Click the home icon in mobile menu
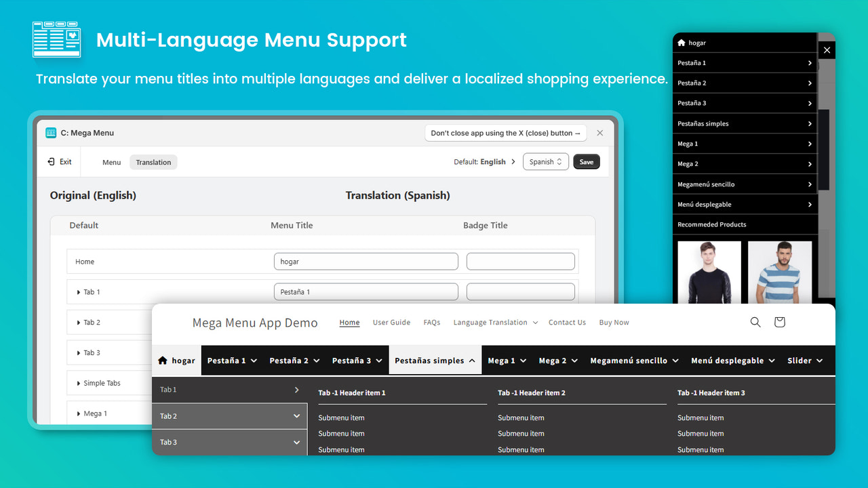This screenshot has height=488, width=868. tap(682, 43)
